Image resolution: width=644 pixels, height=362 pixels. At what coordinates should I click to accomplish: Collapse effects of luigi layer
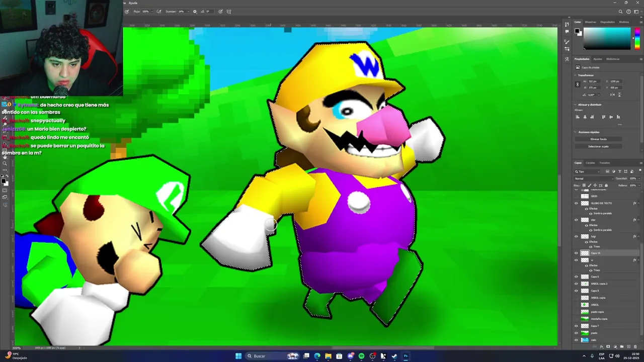[x=639, y=236]
